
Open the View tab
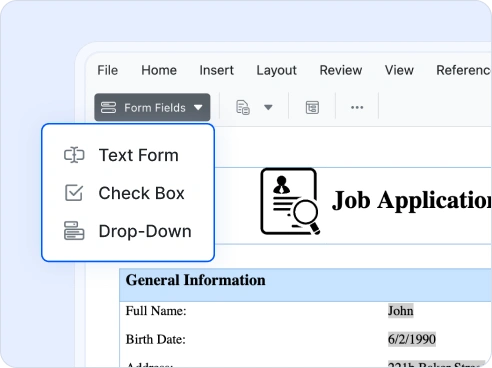399,70
